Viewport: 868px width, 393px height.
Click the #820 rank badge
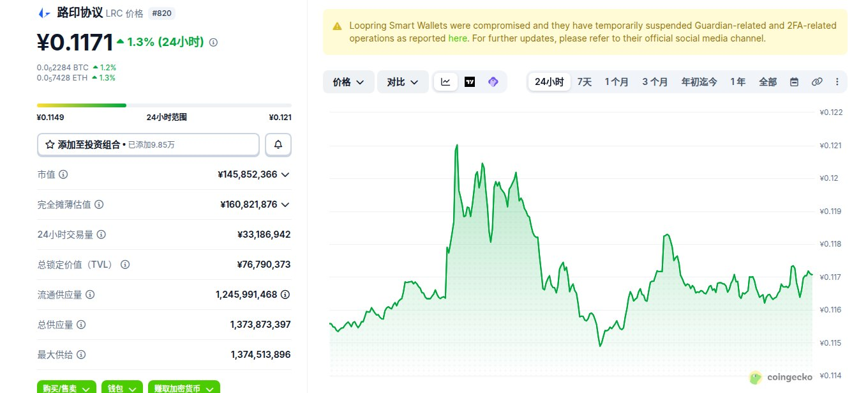[x=163, y=13]
